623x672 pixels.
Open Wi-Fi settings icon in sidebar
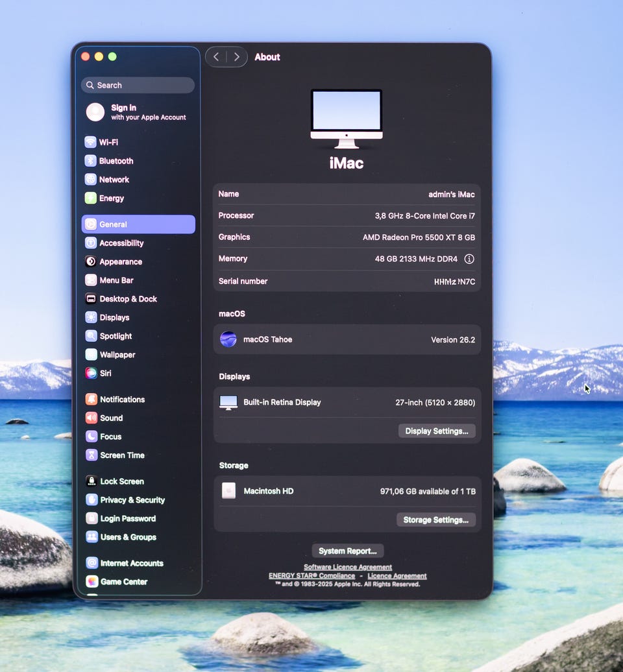pos(90,142)
